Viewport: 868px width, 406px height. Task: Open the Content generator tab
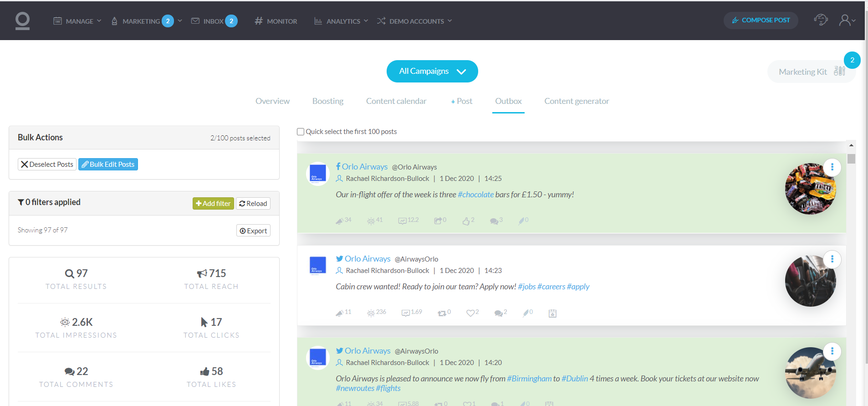click(x=577, y=101)
